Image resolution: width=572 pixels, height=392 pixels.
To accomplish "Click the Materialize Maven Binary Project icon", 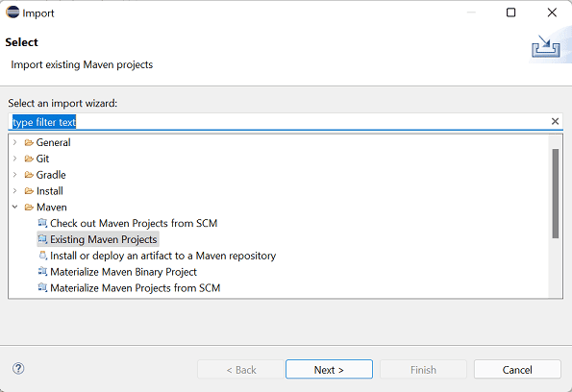I will [x=42, y=271].
